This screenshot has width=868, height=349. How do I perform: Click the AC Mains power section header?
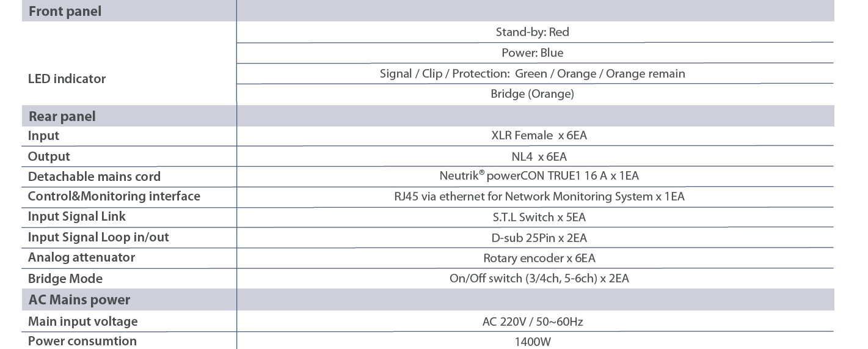pyautogui.click(x=79, y=300)
